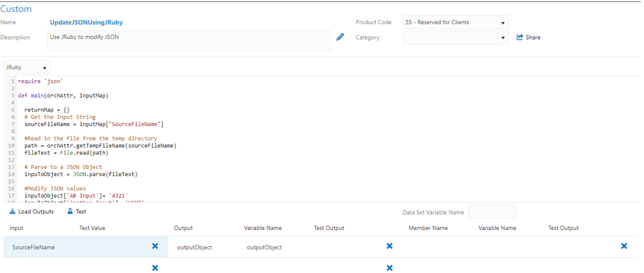644x273 pixels.
Task: Click code line inpuToObject = JSON.parse(fileText)
Action: pyautogui.click(x=81, y=174)
